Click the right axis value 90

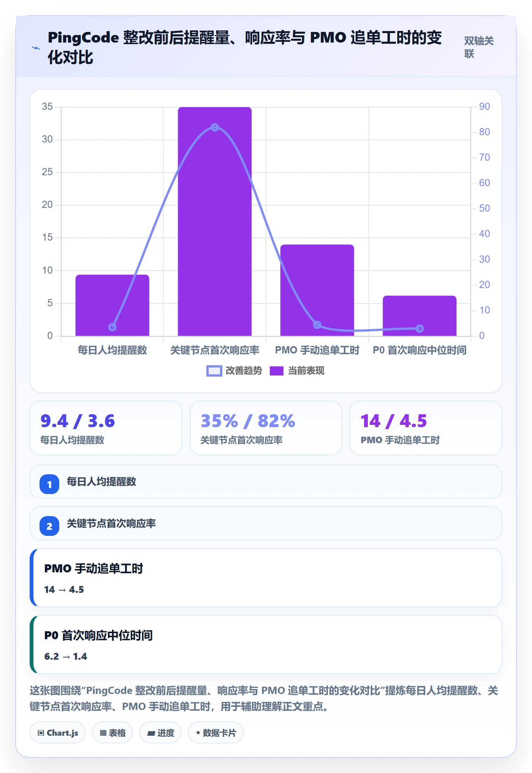click(x=484, y=106)
